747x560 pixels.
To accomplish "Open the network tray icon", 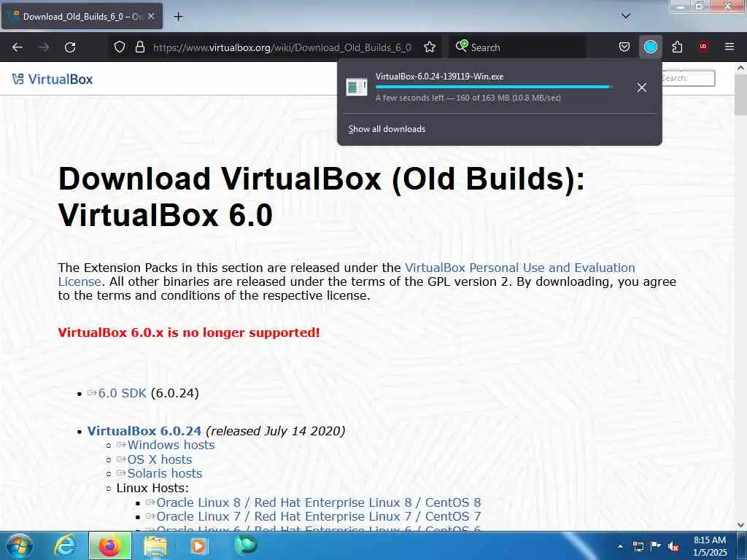I will pos(638,547).
